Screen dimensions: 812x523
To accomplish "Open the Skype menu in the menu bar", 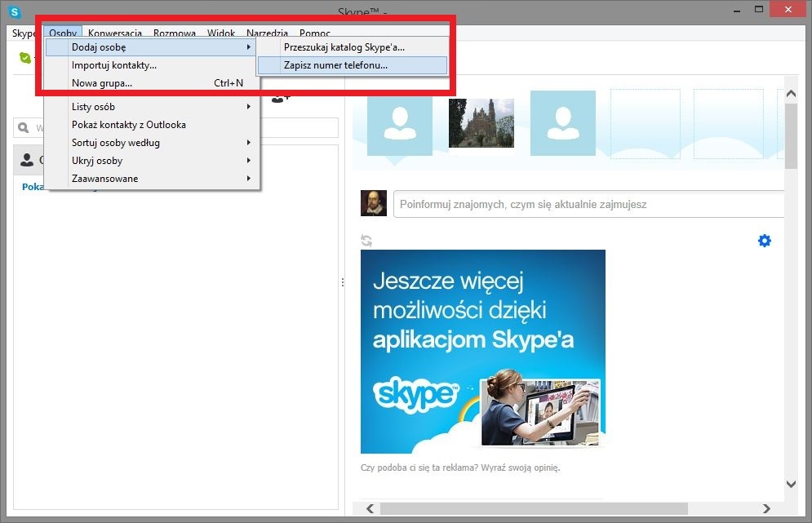I will 24,33.
